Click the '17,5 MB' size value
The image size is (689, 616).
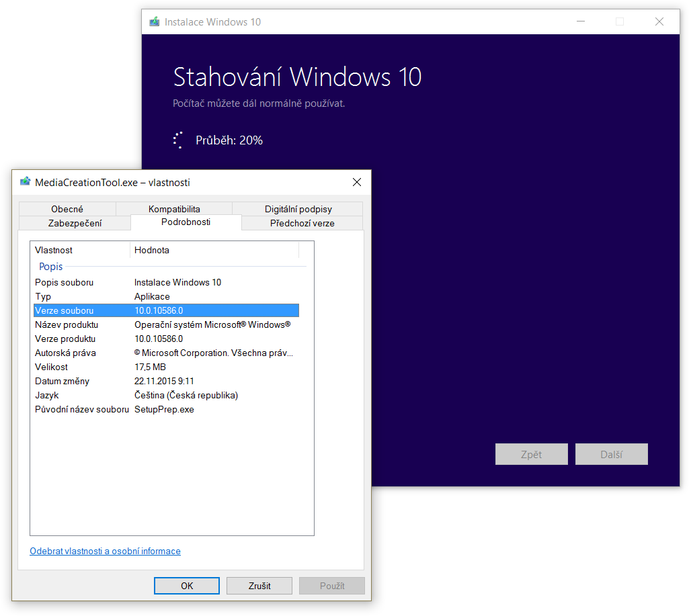pos(150,367)
